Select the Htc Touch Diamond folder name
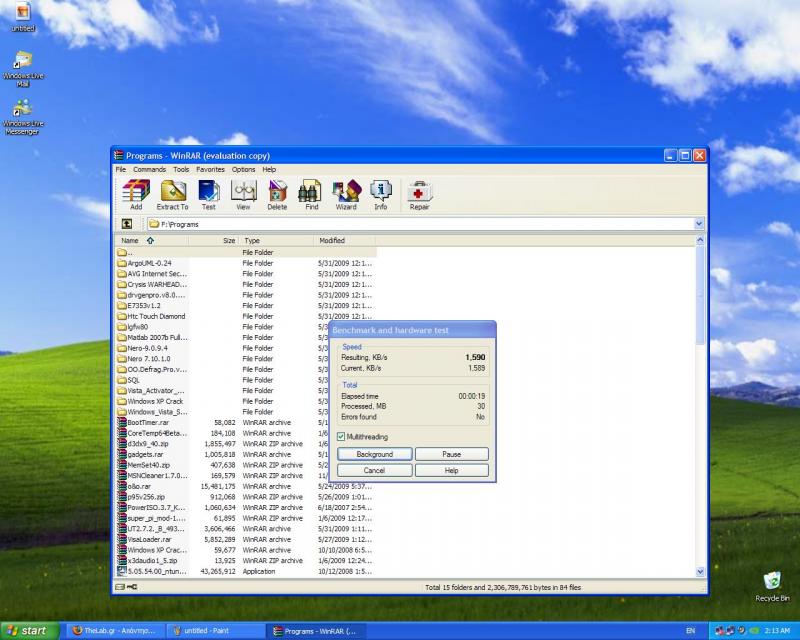The width and height of the screenshot is (800, 640). [156, 316]
